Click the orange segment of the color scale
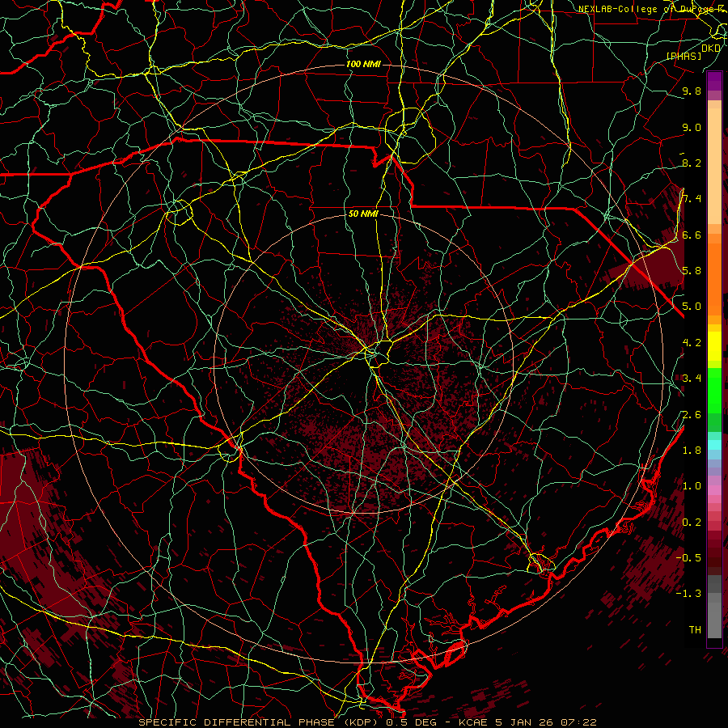 coord(714,278)
